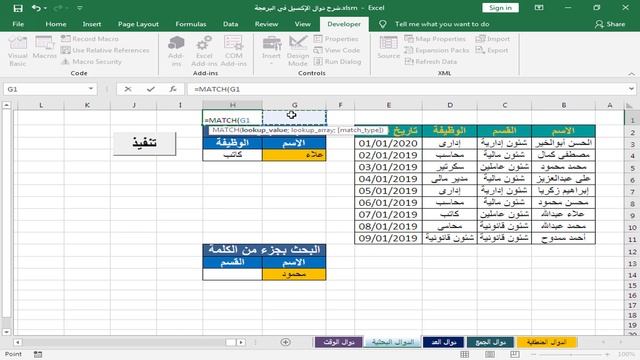Click the date cell 01/01/2020
Screen dimensions: 640x360
pyautogui.click(x=388, y=143)
